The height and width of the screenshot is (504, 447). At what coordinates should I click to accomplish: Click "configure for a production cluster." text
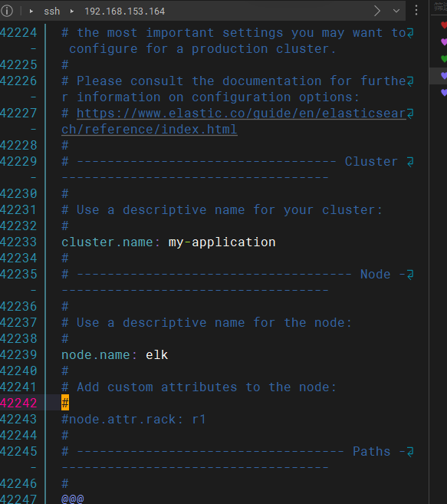[x=202, y=49]
